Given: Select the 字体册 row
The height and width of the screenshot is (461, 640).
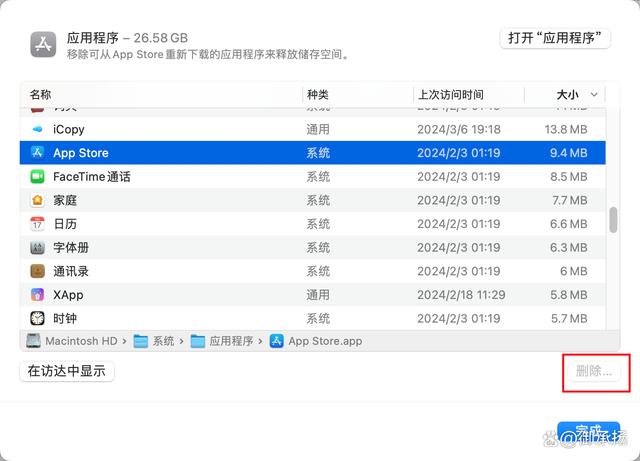Looking at the screenshot, I should 313,247.
